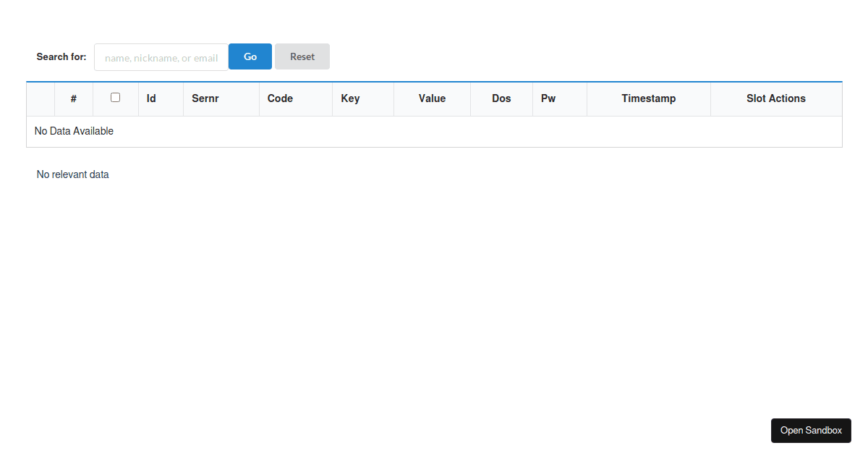Click the Dos column header
The height and width of the screenshot is (456, 868).
point(501,98)
